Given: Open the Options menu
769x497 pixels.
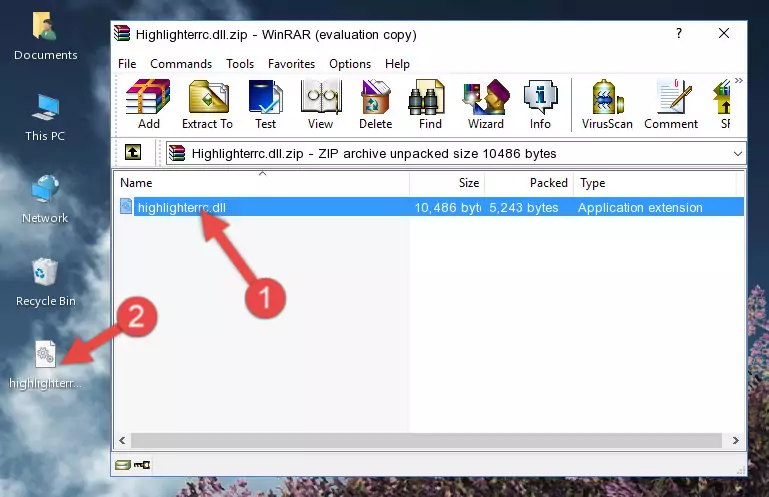Looking at the screenshot, I should coord(350,64).
